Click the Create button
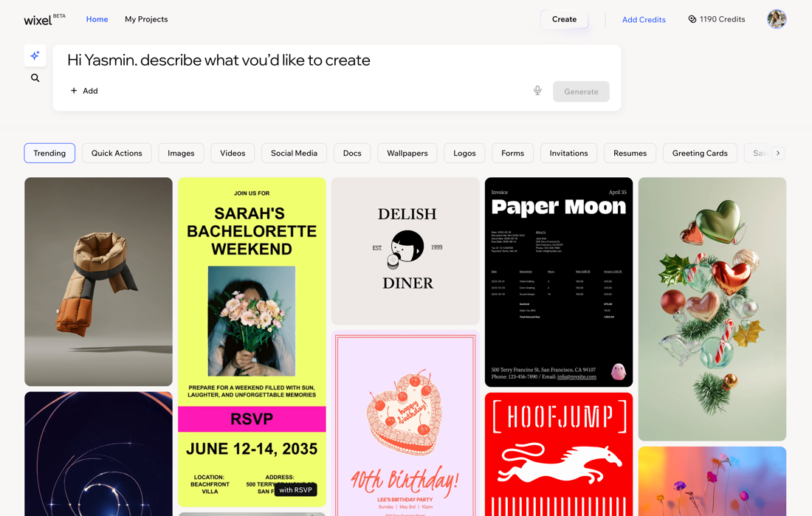Screen dimensions: 812x516 pos(564,19)
